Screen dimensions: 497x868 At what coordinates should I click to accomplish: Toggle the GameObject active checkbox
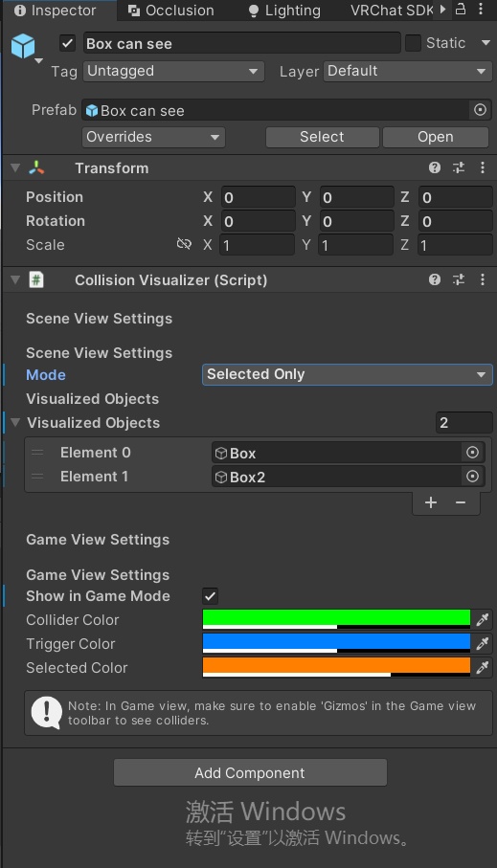[67, 43]
